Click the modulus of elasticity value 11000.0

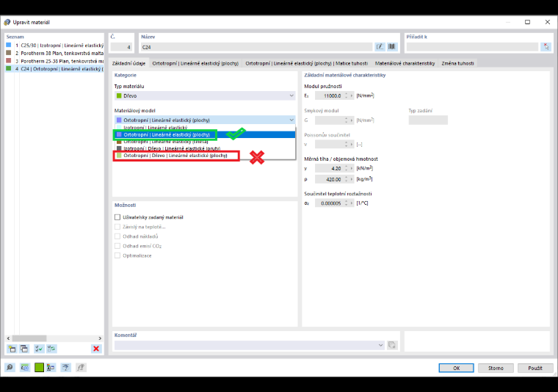click(329, 95)
